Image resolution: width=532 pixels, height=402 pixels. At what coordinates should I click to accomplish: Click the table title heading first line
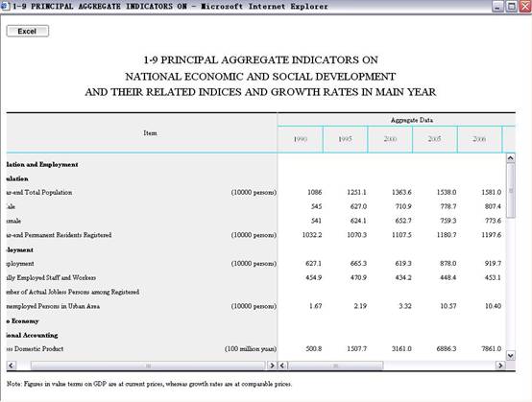[260, 60]
